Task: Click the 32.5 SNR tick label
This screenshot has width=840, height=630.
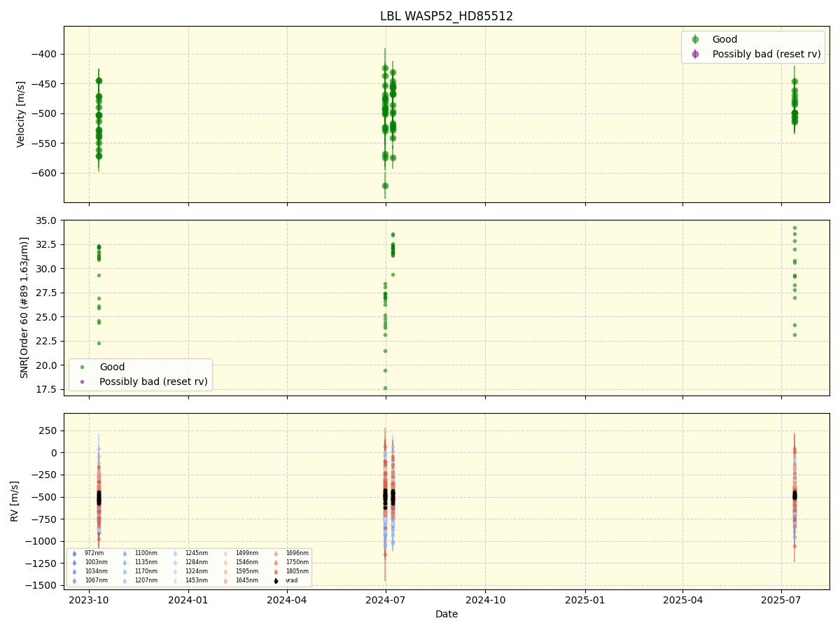Action: pyautogui.click(x=48, y=244)
